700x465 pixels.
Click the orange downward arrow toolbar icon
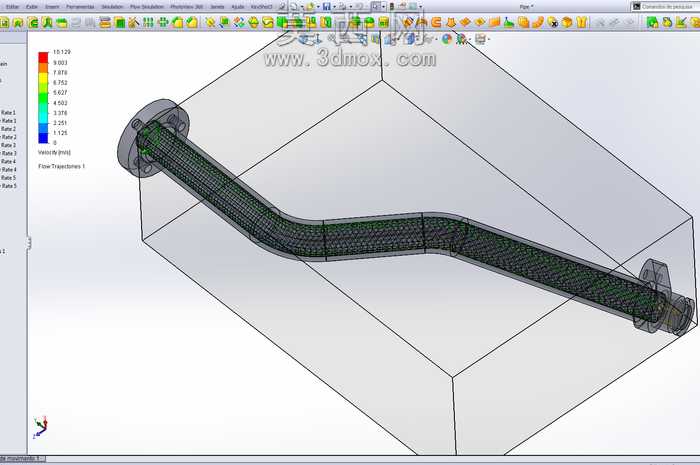(x=451, y=22)
